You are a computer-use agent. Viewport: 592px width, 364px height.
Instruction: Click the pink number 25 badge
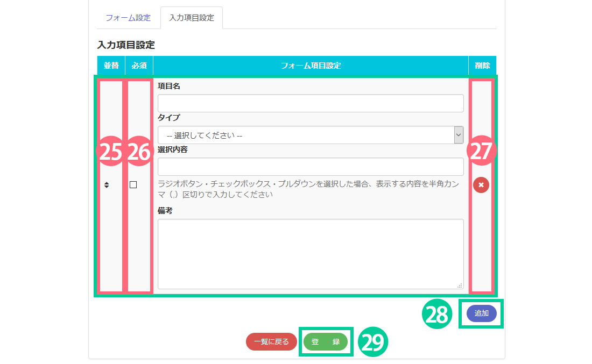[x=110, y=152]
